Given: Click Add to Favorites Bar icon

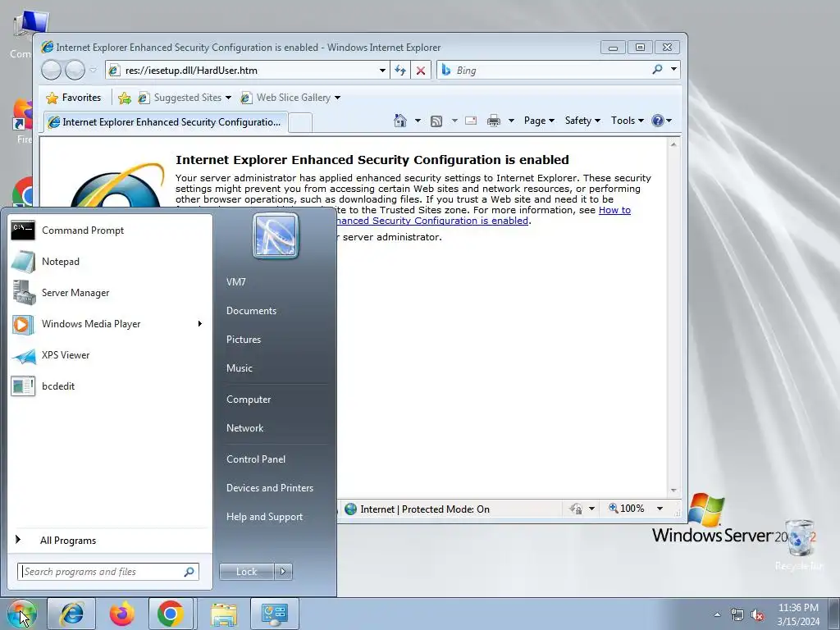Looking at the screenshot, I should [x=125, y=98].
